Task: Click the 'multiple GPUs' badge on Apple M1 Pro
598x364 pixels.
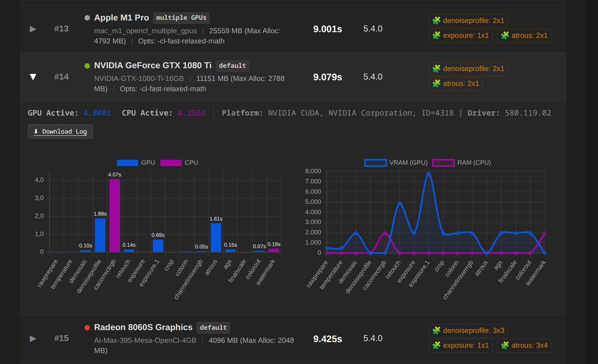Action: coord(181,18)
